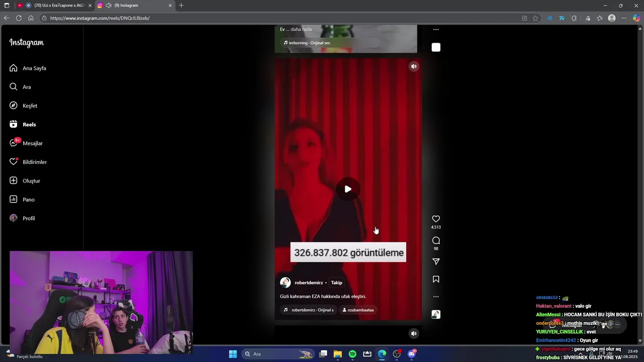The height and width of the screenshot is (362, 644).
Task: Open Spotify from taskbar
Action: click(x=352, y=354)
